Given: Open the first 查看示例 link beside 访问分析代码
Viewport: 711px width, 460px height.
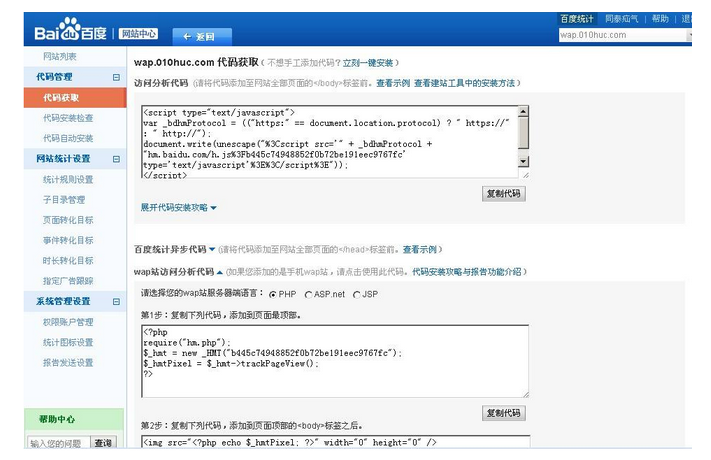Looking at the screenshot, I should pos(393,83).
